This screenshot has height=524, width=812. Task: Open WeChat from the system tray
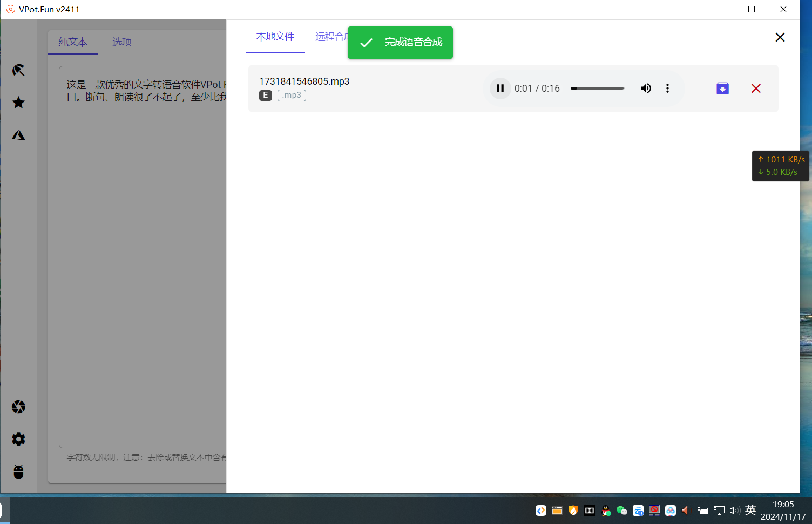[621, 511]
